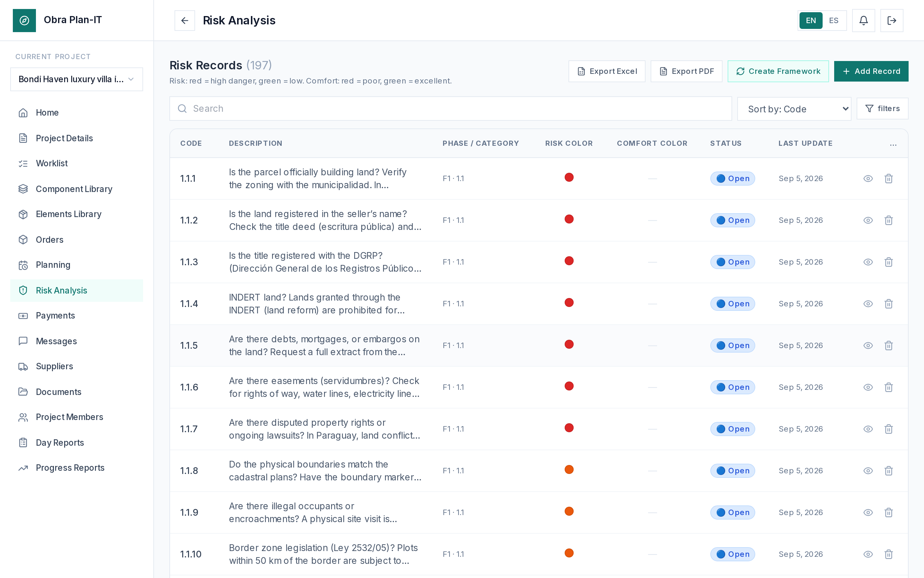
Task: Click the Obra Plan-IT compass logo
Action: tap(24, 21)
